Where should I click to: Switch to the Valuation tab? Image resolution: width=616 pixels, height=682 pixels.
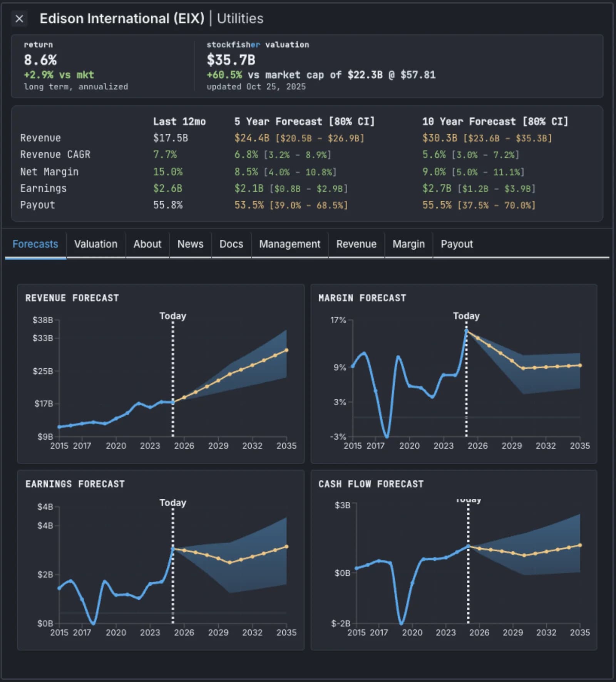click(95, 244)
